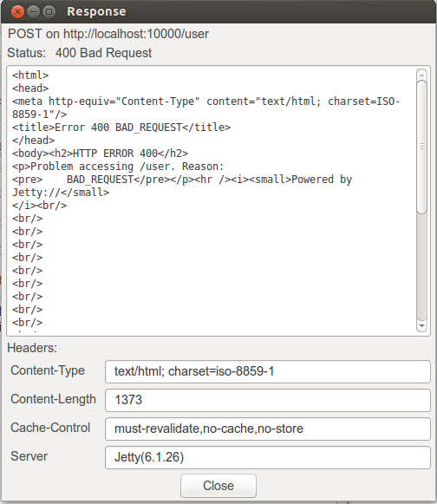Viewport: 437px width, 504px height.
Task: Click the Headers: section label
Action: click(x=32, y=348)
